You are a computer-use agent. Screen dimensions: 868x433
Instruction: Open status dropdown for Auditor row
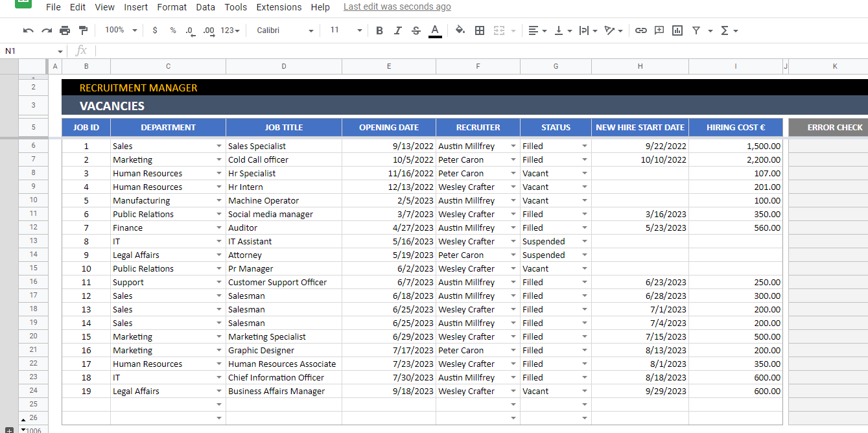coord(585,228)
